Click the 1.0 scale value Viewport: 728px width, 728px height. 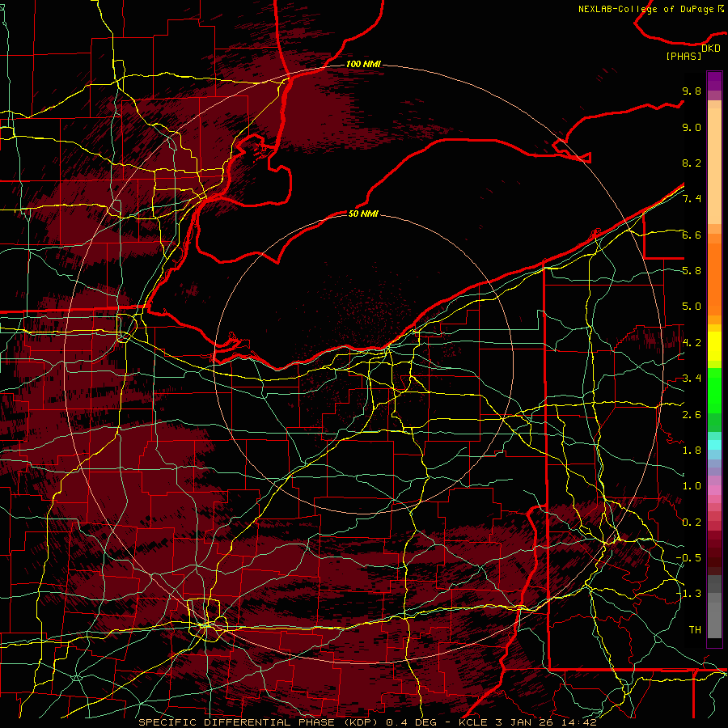692,486
